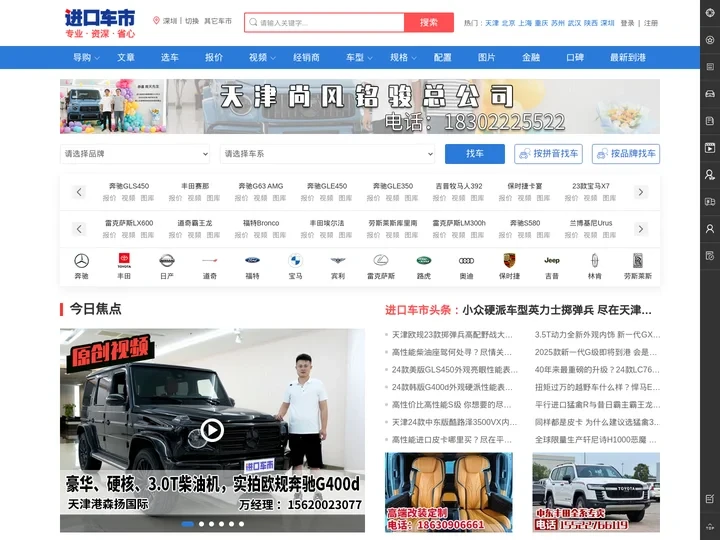Click the blue 找车 button

[475, 154]
